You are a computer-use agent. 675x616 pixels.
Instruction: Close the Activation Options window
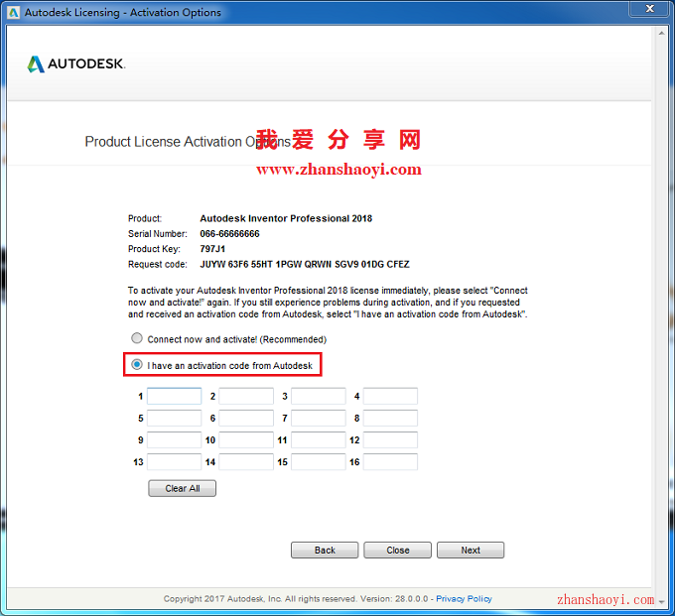coord(649,9)
